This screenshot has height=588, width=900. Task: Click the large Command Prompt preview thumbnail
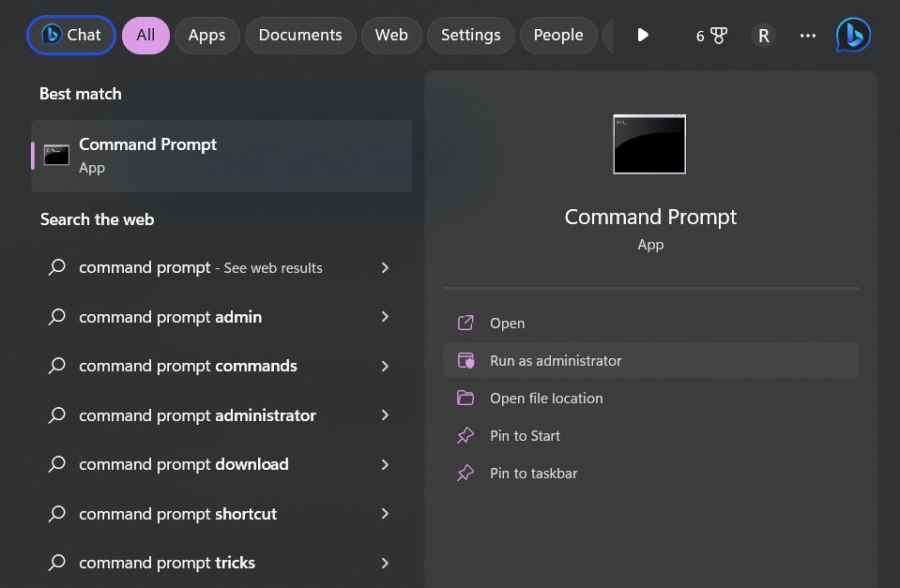coord(649,144)
